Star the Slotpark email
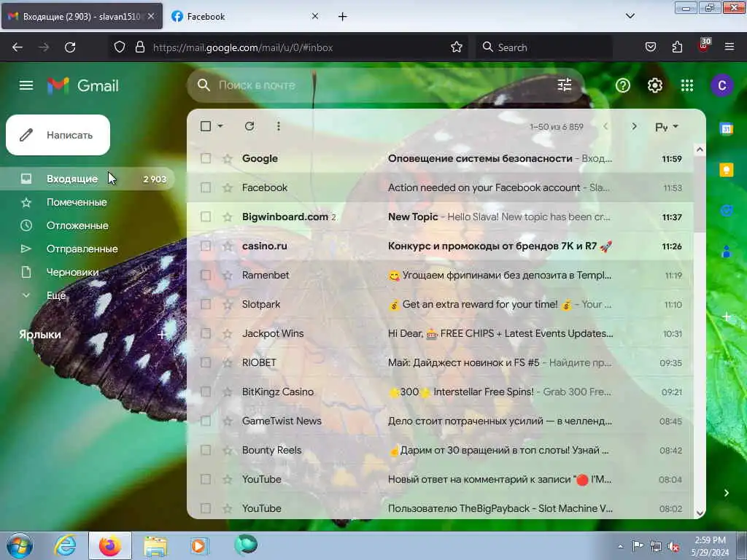Screen dimensions: 747x560 tap(228, 304)
